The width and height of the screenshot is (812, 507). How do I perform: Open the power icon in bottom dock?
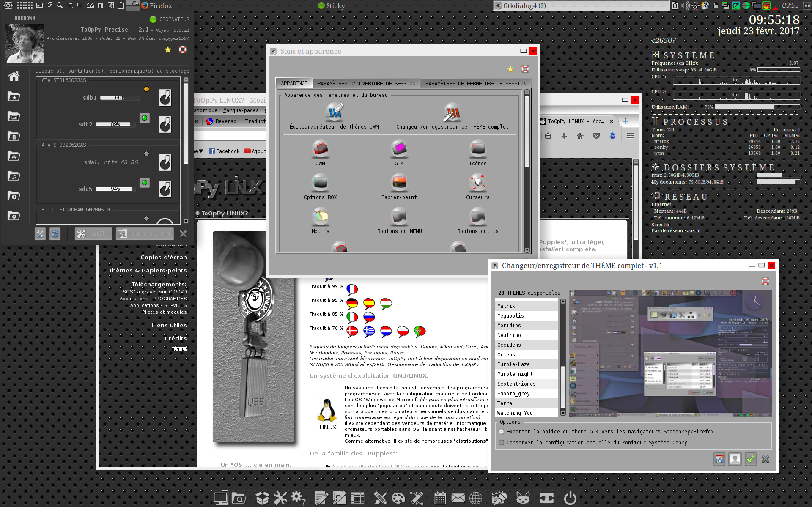click(570, 498)
